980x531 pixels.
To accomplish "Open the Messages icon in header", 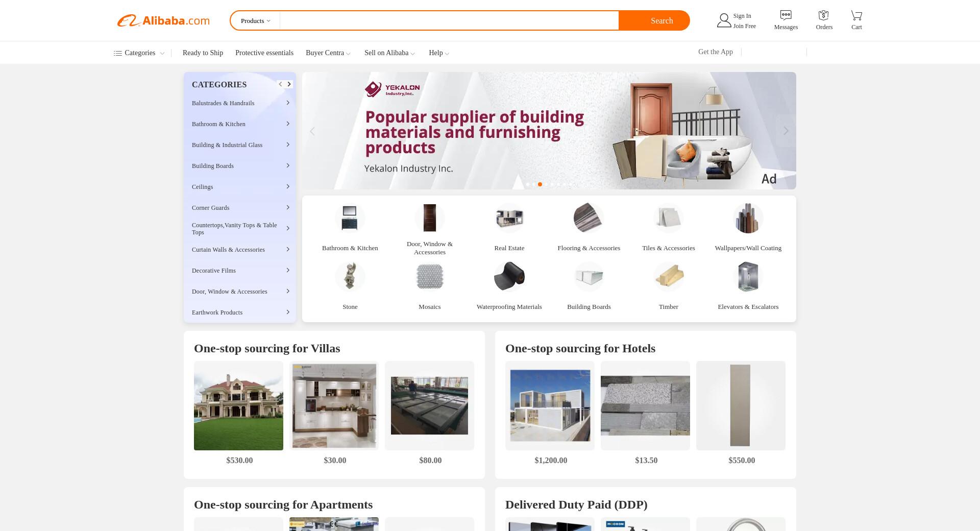I will [786, 15].
